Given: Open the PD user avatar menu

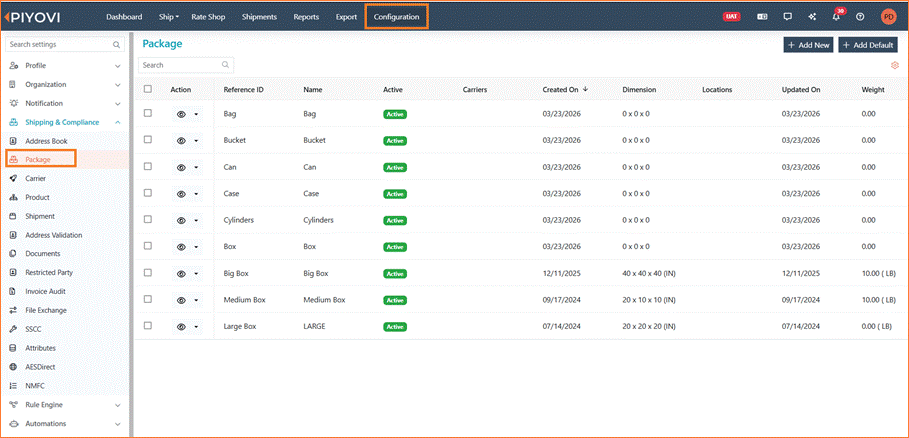Looking at the screenshot, I should click(888, 17).
